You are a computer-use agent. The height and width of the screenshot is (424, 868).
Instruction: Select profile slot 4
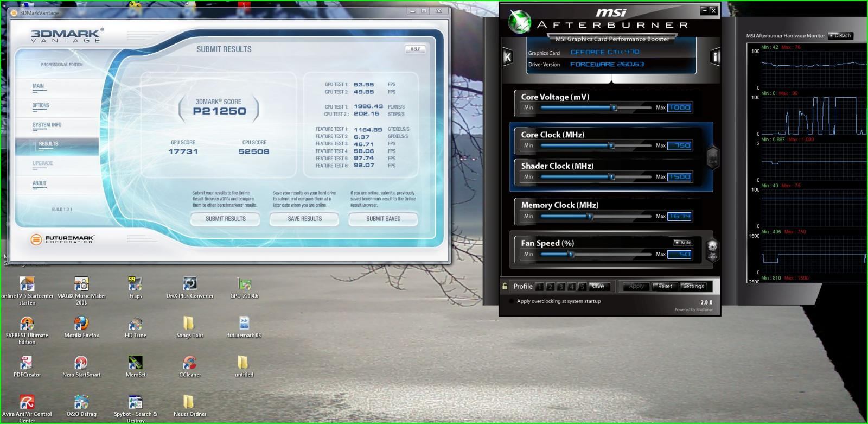[572, 287]
